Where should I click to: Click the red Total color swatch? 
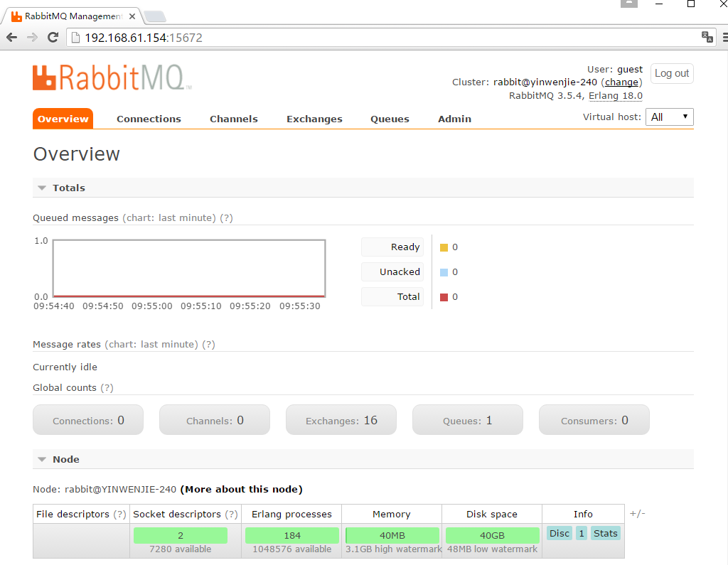tap(444, 297)
